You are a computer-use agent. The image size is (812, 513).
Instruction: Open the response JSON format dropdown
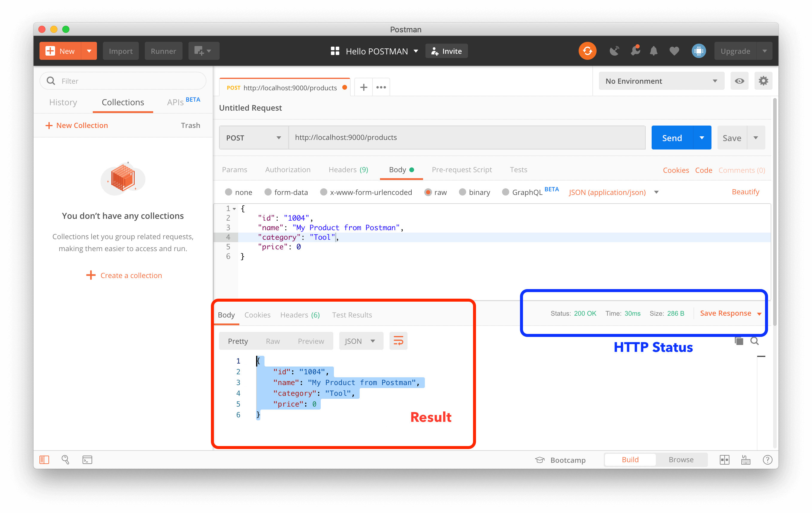[x=361, y=341]
